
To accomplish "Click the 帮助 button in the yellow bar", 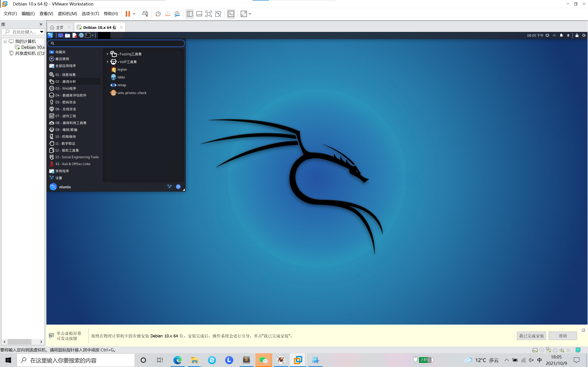I will point(563,336).
